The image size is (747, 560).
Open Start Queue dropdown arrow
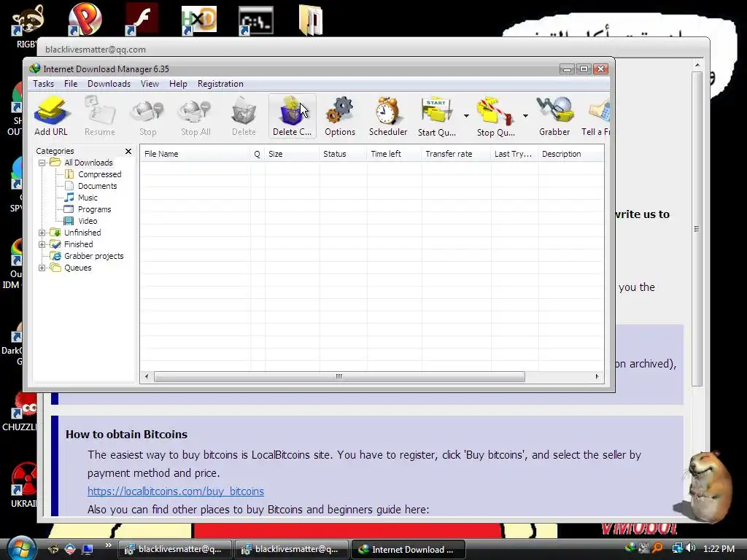pos(466,116)
